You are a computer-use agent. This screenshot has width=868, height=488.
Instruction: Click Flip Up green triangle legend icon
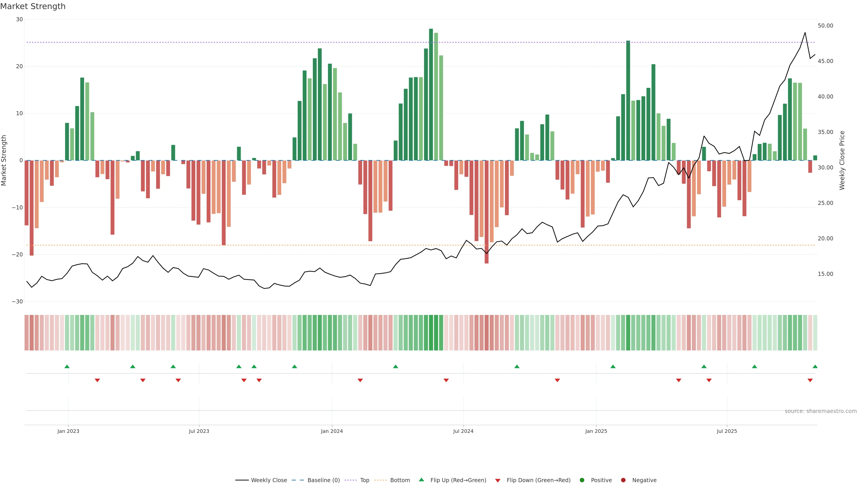[421, 480]
